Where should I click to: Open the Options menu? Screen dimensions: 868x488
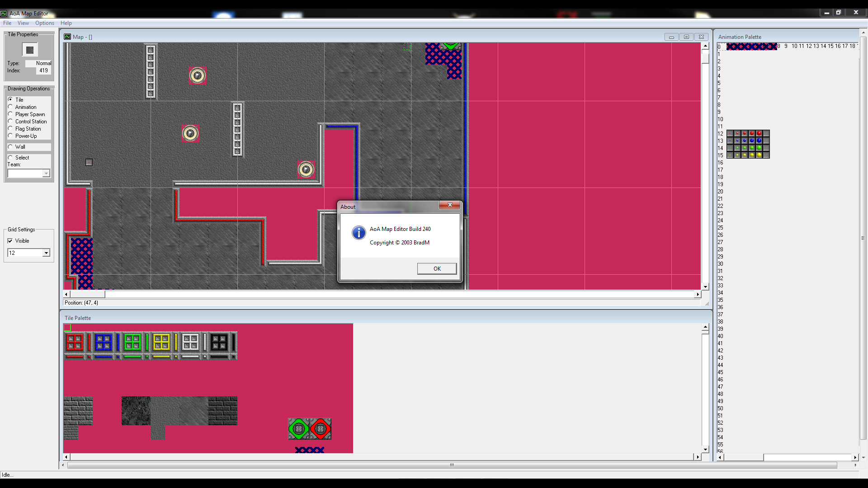coord(45,23)
